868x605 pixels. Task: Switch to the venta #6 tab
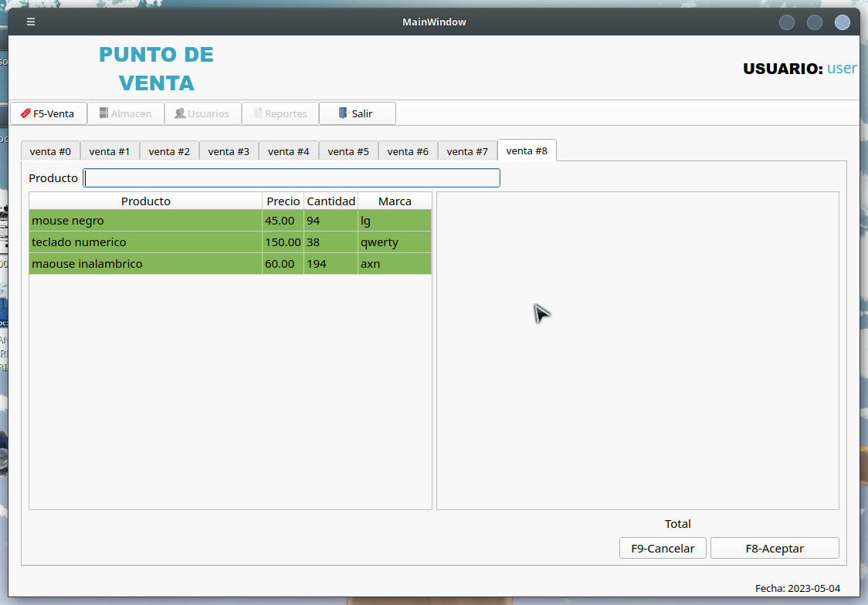coord(408,151)
